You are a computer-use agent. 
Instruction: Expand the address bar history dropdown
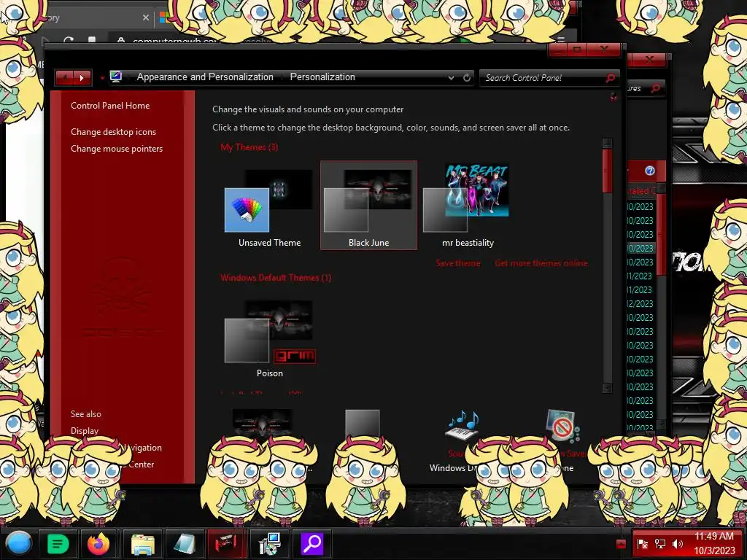[451, 77]
